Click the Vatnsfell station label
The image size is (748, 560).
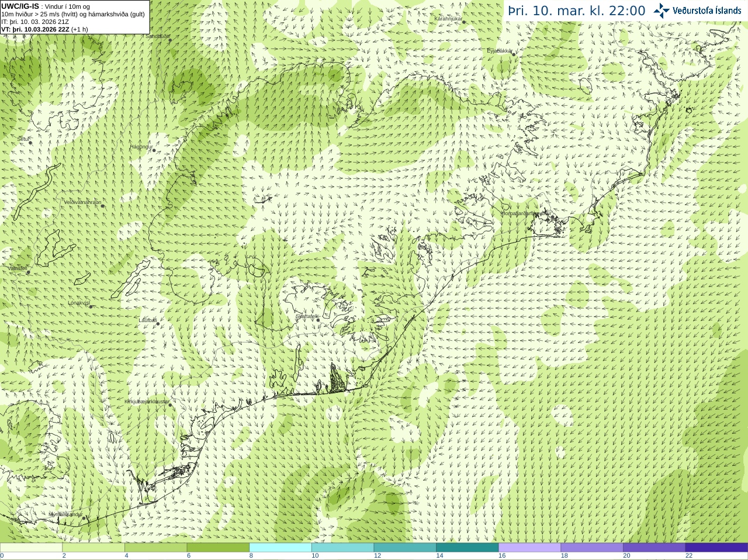(x=18, y=268)
